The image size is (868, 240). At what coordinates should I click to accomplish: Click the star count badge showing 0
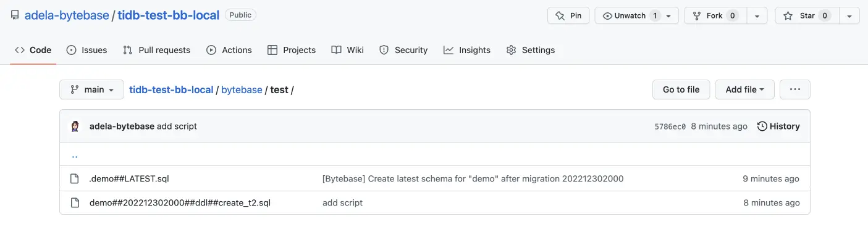[x=825, y=16]
